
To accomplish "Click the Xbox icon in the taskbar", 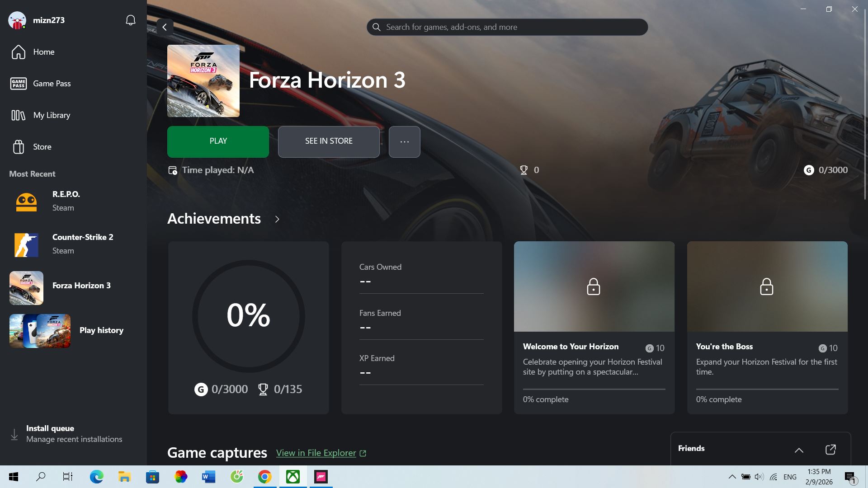I will pos(292,477).
